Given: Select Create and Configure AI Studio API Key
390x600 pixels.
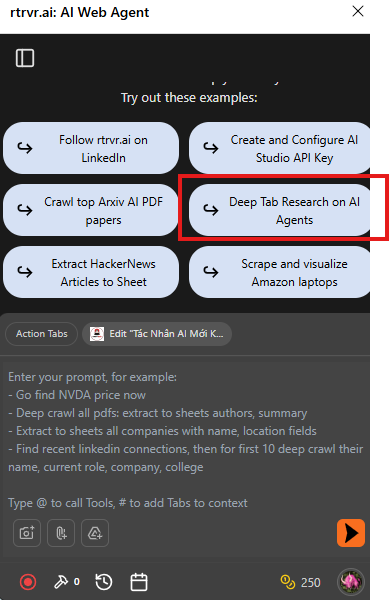Looking at the screenshot, I should click(x=279, y=148).
